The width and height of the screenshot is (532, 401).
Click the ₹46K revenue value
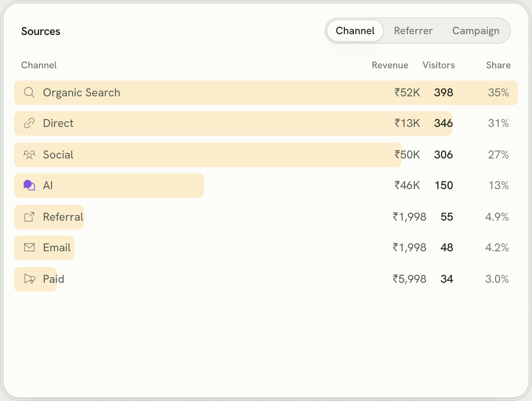coord(407,186)
